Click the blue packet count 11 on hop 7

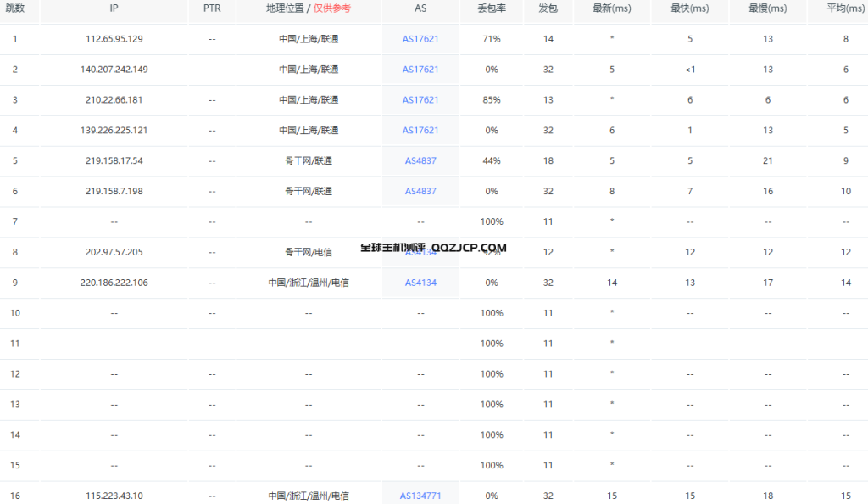548,221
